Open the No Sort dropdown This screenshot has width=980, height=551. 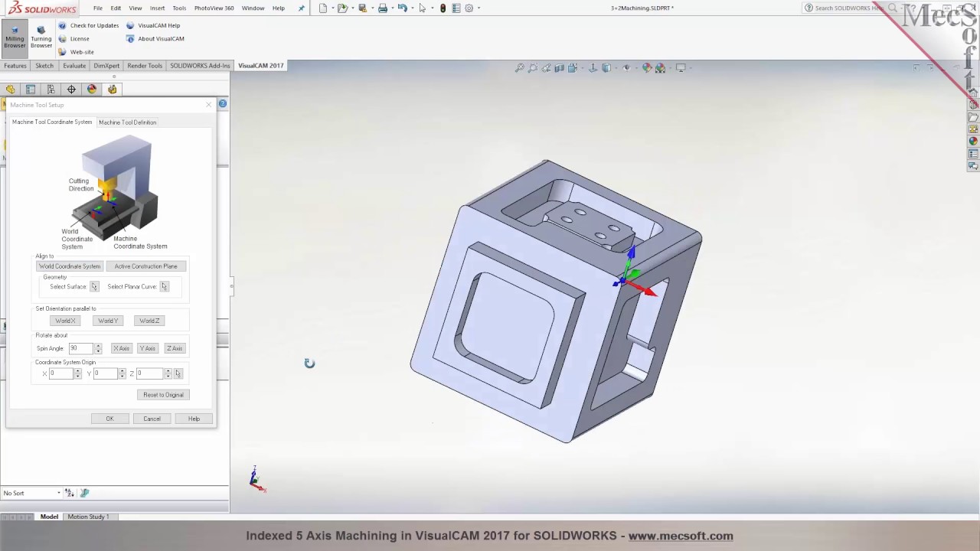[31, 493]
